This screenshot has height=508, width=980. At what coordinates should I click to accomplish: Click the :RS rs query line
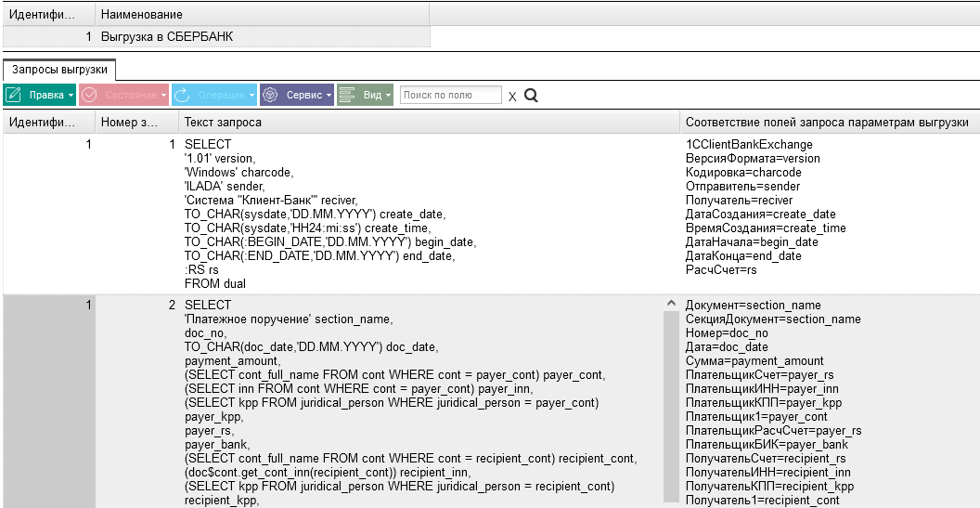201,269
